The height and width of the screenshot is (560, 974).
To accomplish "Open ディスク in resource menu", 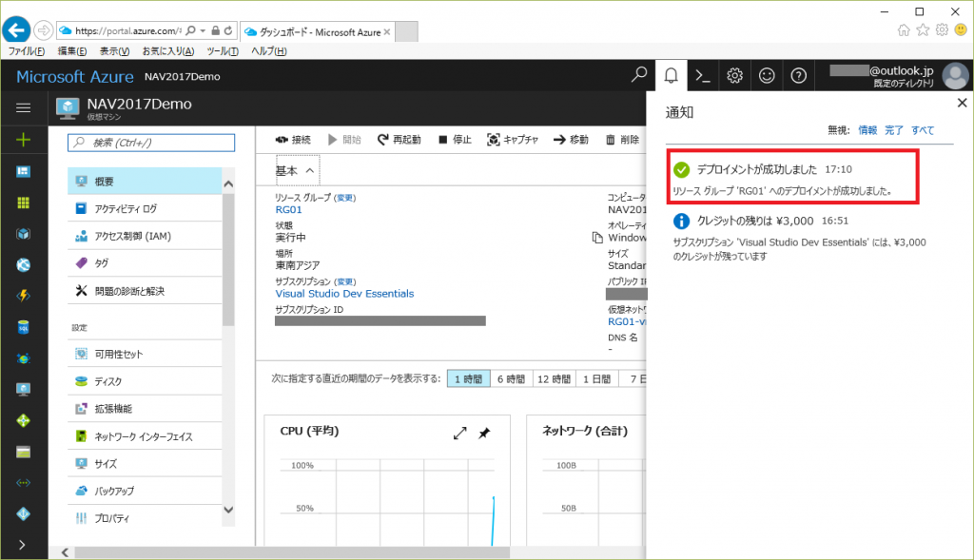I will tap(145, 381).
